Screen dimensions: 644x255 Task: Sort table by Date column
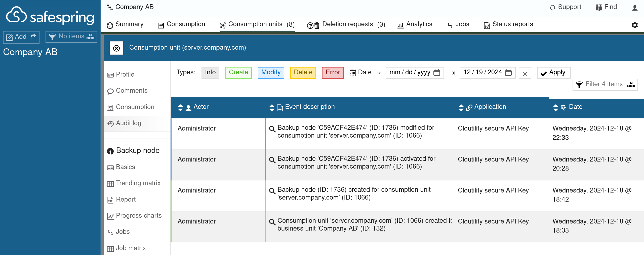coord(556,108)
